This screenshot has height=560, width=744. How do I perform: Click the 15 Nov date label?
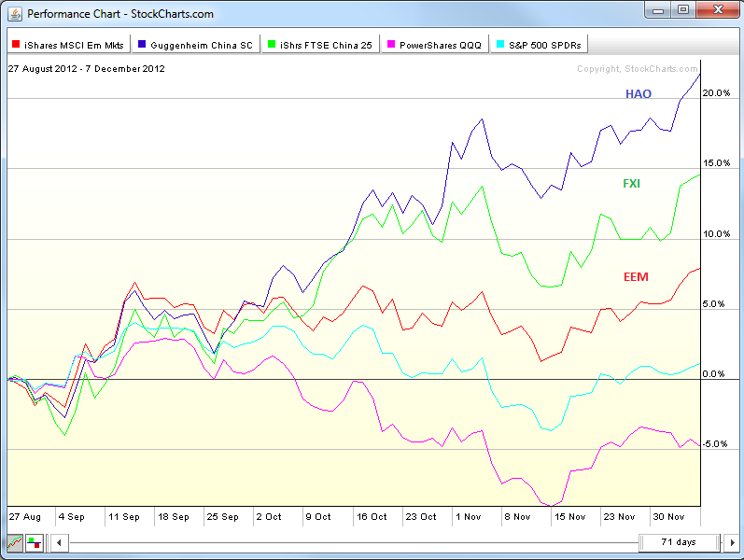tap(569, 517)
